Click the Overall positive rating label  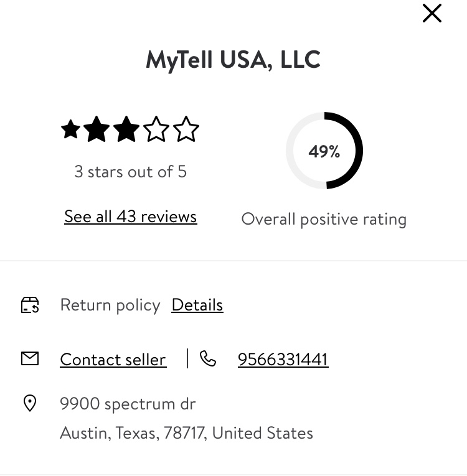324,219
